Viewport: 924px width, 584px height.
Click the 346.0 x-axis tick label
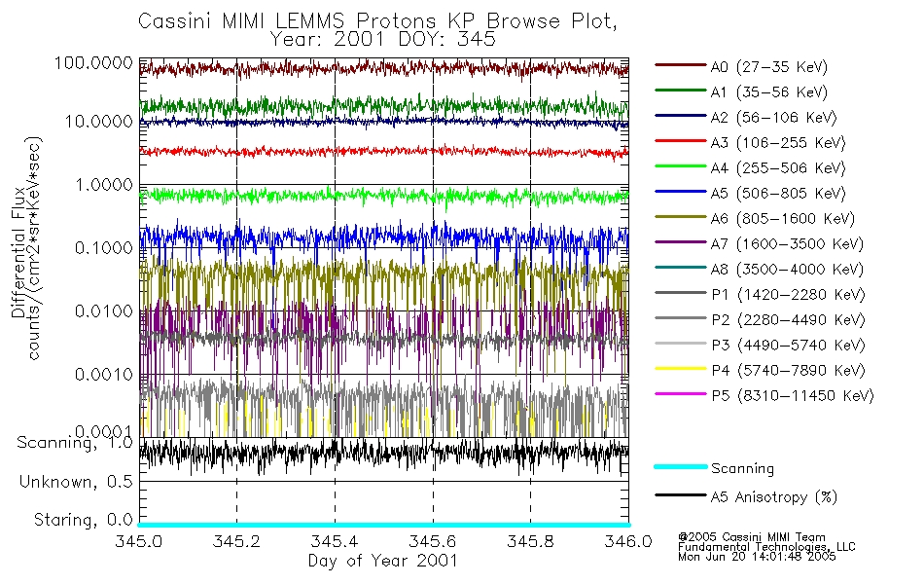point(628,541)
